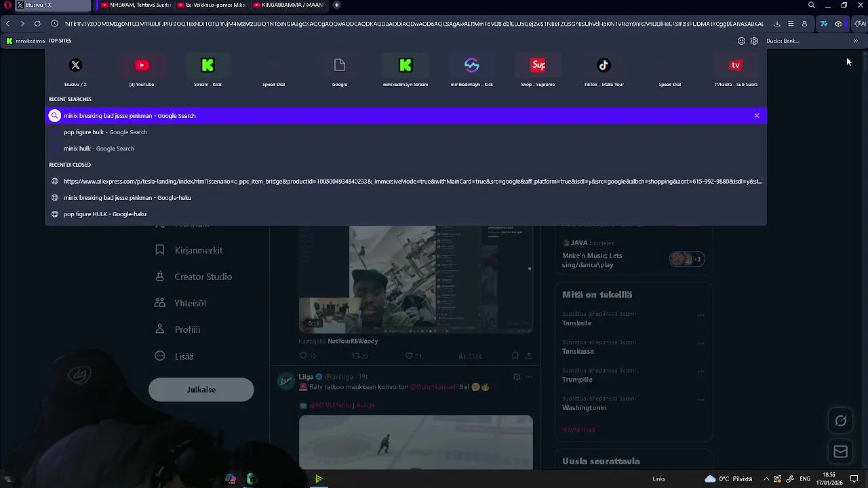Reopen the closed aliexpress.com tesla-landing link

point(406,182)
